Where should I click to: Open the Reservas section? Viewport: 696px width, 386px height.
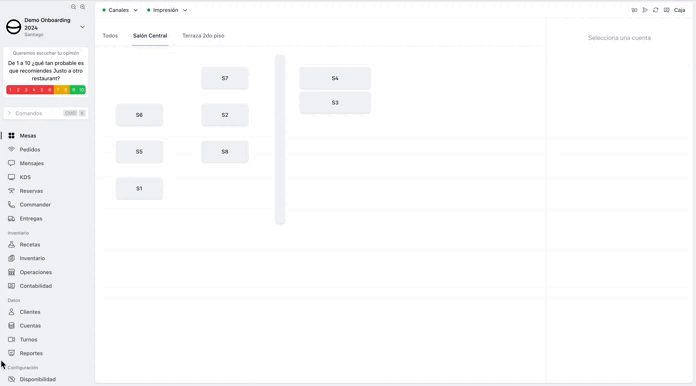click(31, 191)
